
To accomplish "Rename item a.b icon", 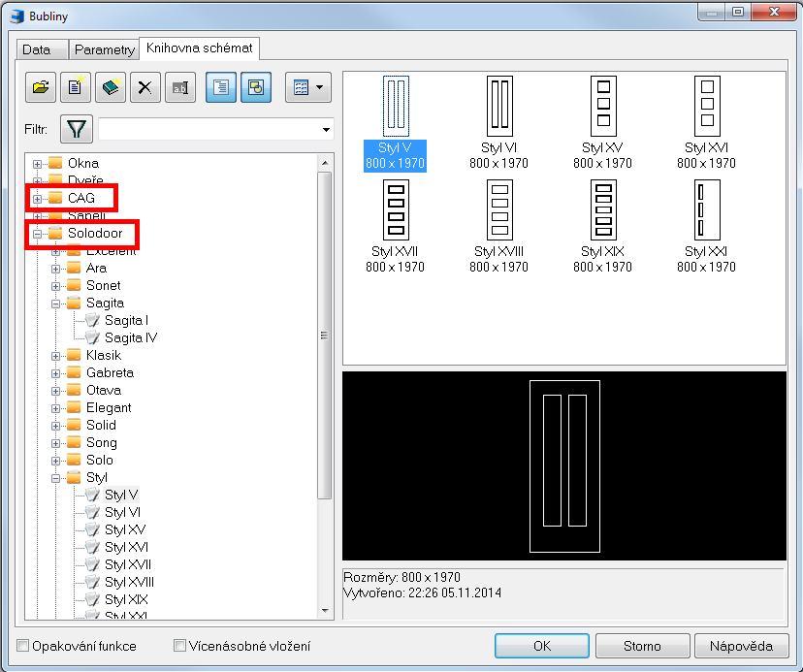I will (x=179, y=87).
